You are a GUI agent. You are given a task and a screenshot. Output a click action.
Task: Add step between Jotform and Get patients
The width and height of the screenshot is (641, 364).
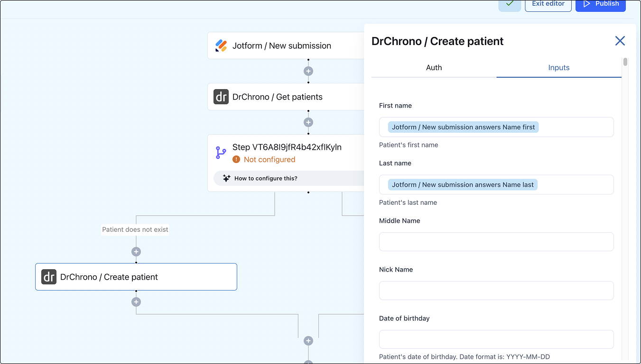[x=308, y=71]
